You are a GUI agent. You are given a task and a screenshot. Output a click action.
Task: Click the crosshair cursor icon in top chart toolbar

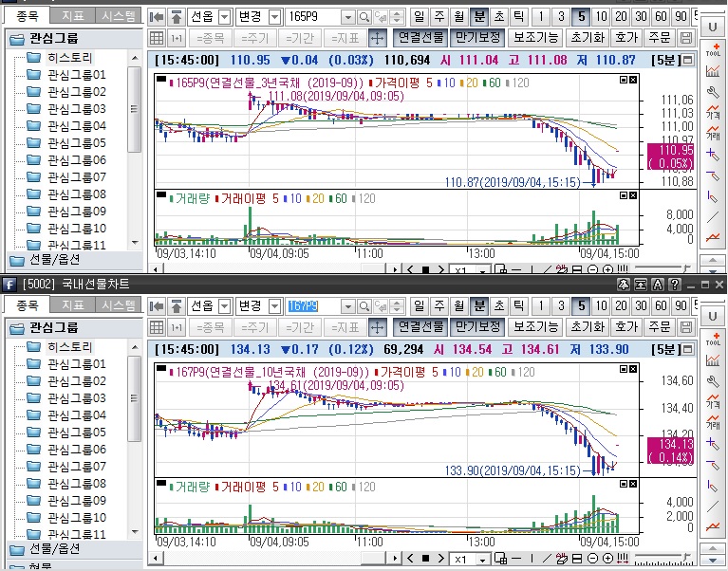377,38
